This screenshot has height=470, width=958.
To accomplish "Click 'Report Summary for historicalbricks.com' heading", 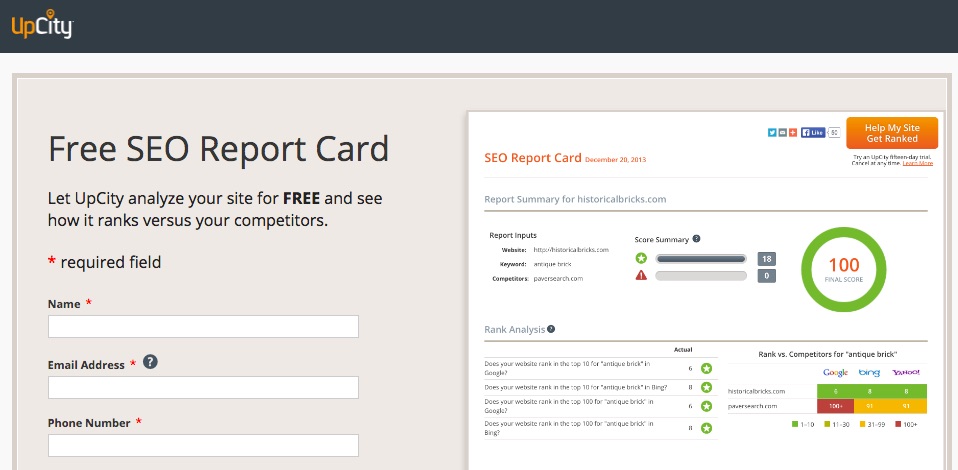I will (x=575, y=199).
